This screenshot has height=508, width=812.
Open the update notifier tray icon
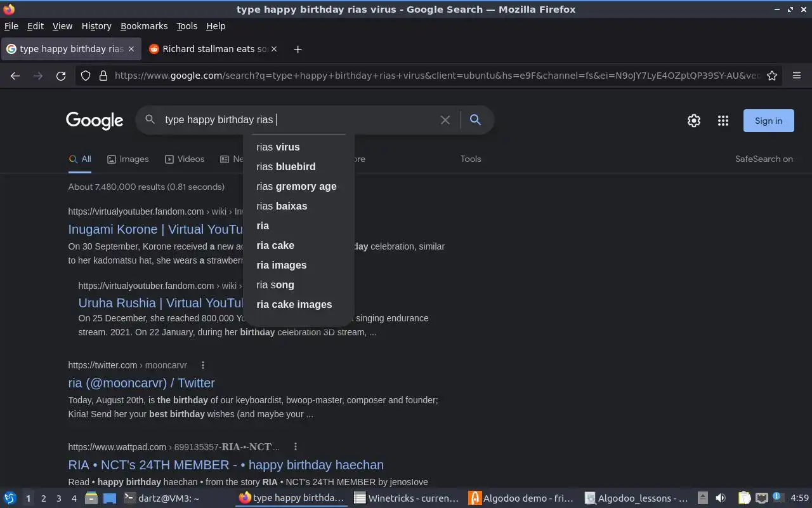point(778,498)
